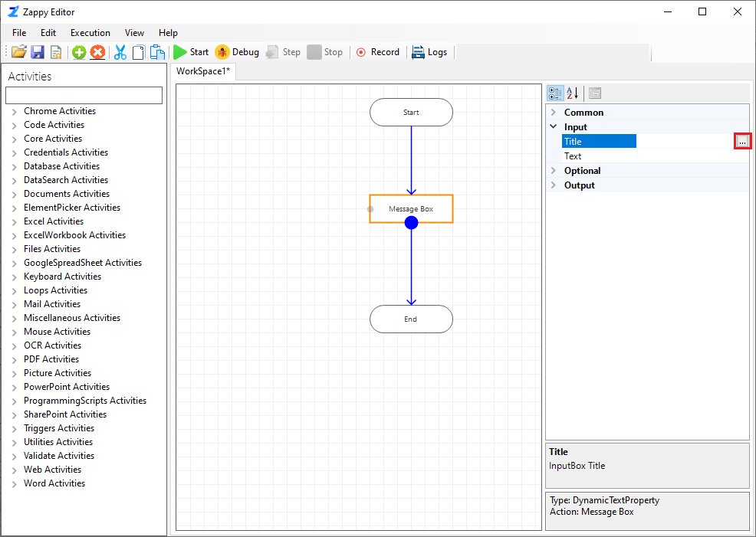Screen dimensions: 756x537
Task: Run workflow with the Start button
Action: tap(191, 52)
